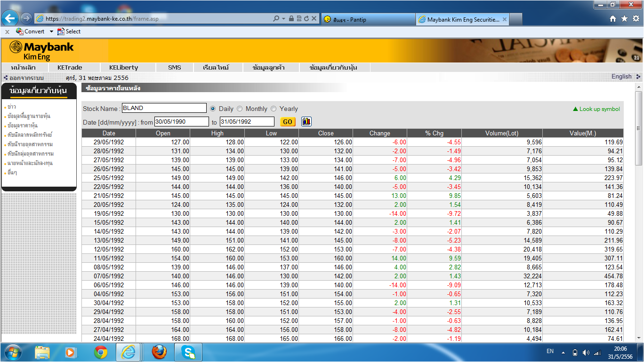This screenshot has width=644, height=362.
Task: Click the Look up symbol link
Action: (596, 109)
